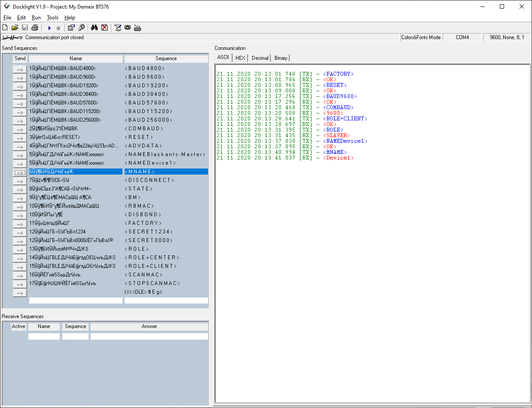
Task: Switch to the Decimal tab
Action: 260,58
